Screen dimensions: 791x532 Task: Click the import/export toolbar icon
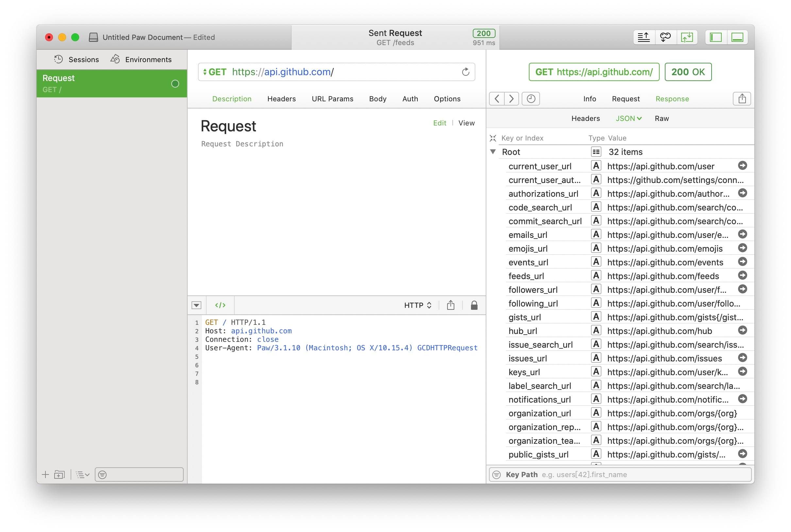click(x=687, y=37)
